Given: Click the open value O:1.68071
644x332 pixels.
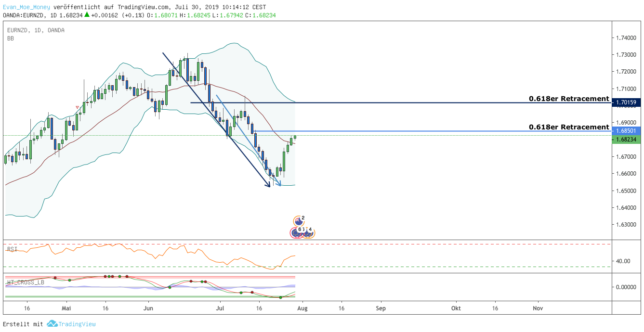Looking at the screenshot, I should click(x=162, y=15).
